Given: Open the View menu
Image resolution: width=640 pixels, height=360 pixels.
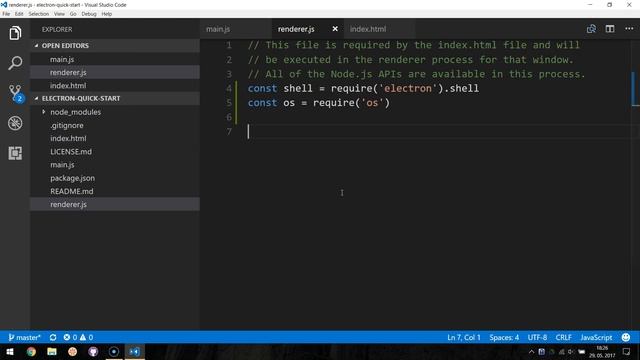Looking at the screenshot, I should pyautogui.click(x=59, y=14).
